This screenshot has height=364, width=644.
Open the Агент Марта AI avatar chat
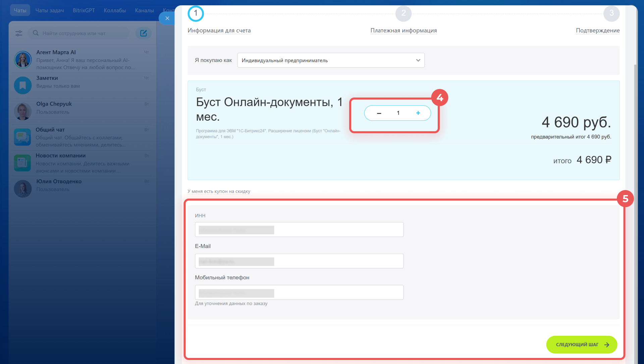coord(23,60)
